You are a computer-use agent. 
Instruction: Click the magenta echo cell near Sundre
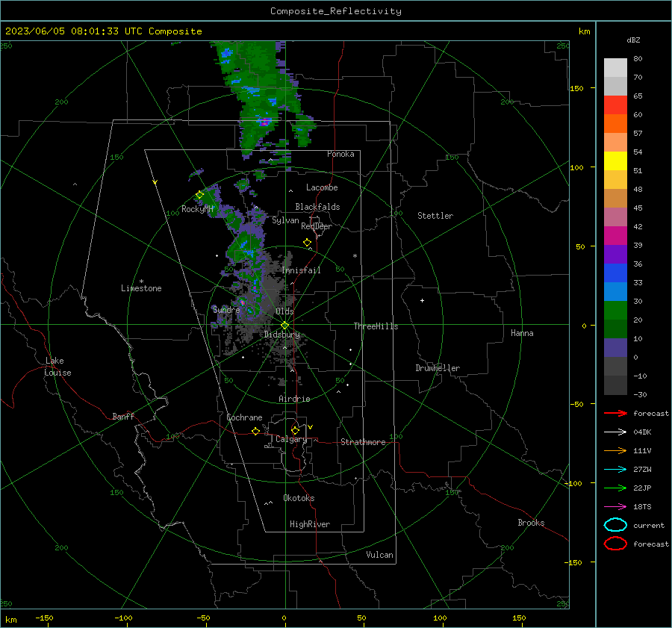243,302
